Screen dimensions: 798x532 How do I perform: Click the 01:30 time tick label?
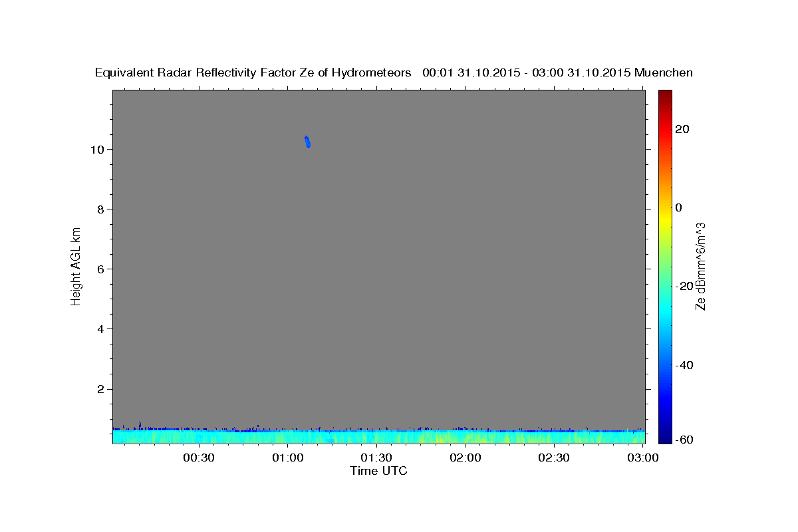376,458
